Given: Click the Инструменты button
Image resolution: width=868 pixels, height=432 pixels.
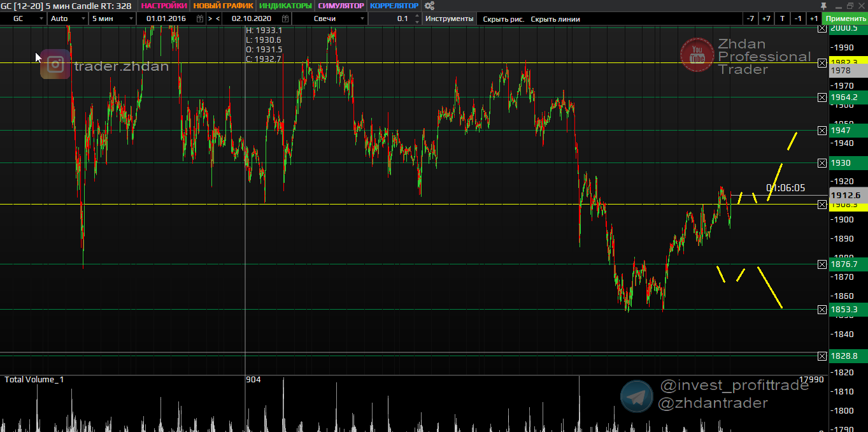Looking at the screenshot, I should click(449, 19).
